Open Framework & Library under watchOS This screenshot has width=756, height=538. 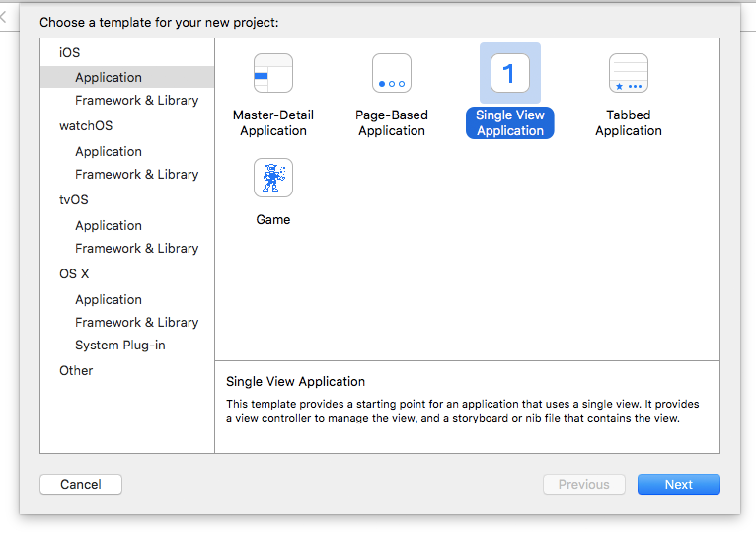point(136,174)
